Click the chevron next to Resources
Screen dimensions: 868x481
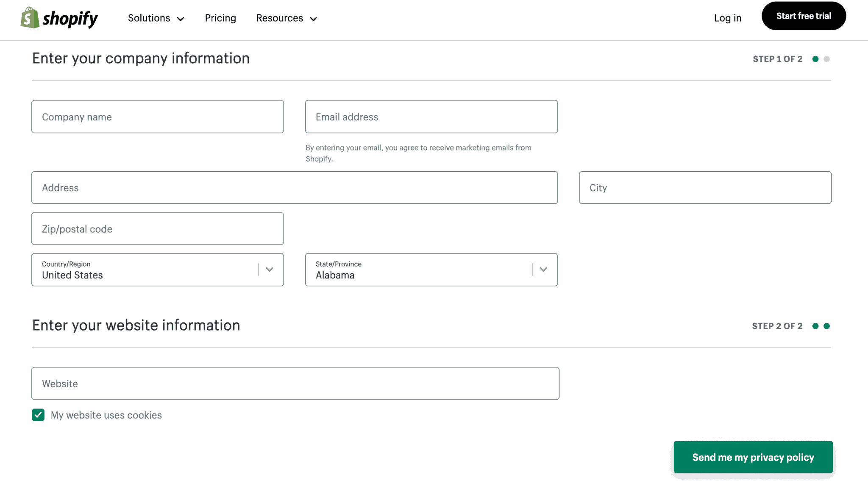pos(314,19)
